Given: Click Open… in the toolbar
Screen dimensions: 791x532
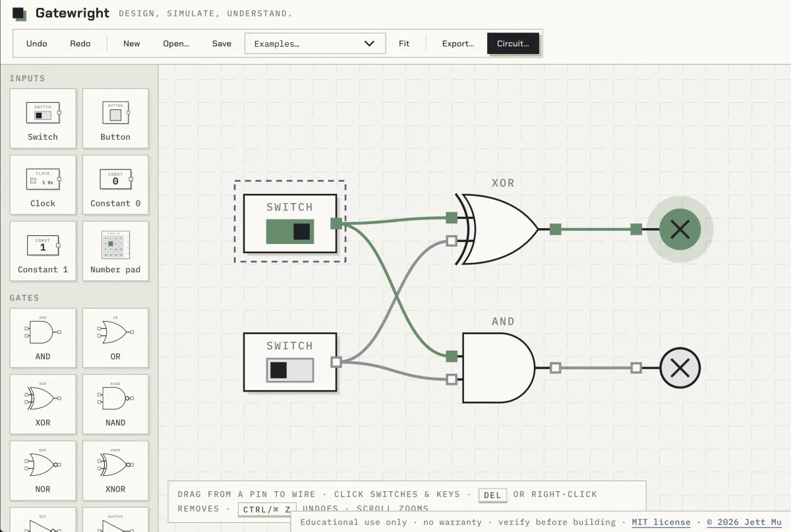Looking at the screenshot, I should point(176,44).
